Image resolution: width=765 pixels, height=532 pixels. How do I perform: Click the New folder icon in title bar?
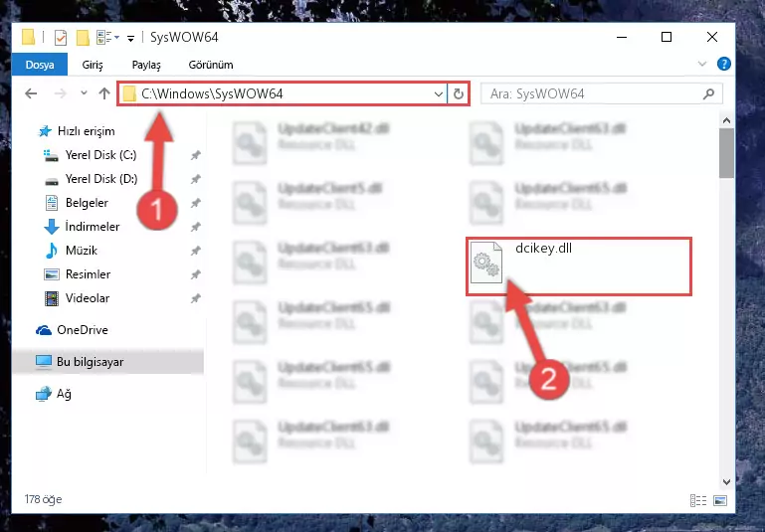coord(83,38)
